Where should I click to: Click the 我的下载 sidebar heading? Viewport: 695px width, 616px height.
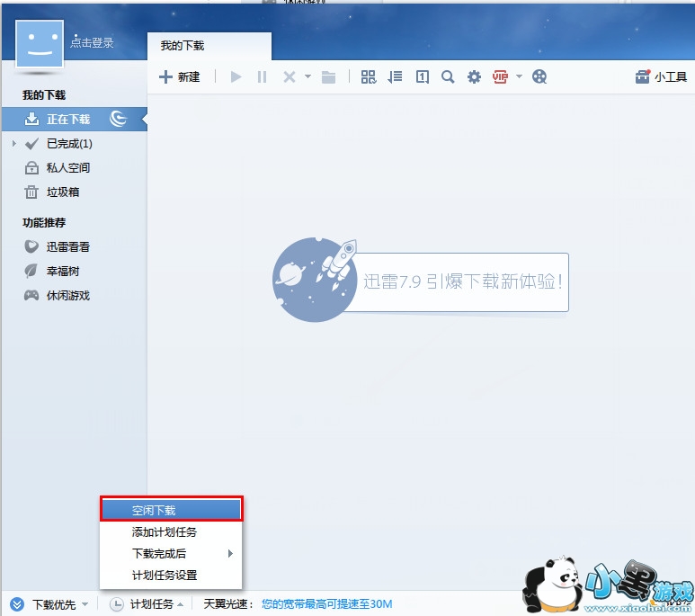(44, 95)
